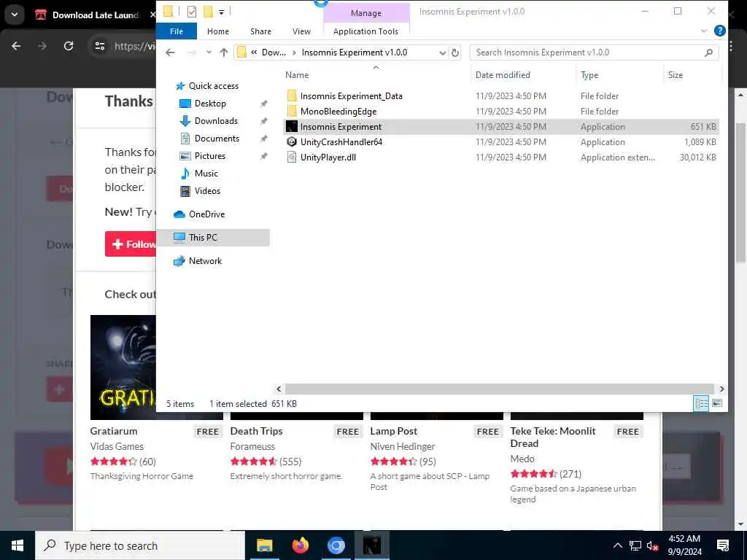This screenshot has width=747, height=560.
Task: Sort files by Date modified column
Action: click(503, 75)
